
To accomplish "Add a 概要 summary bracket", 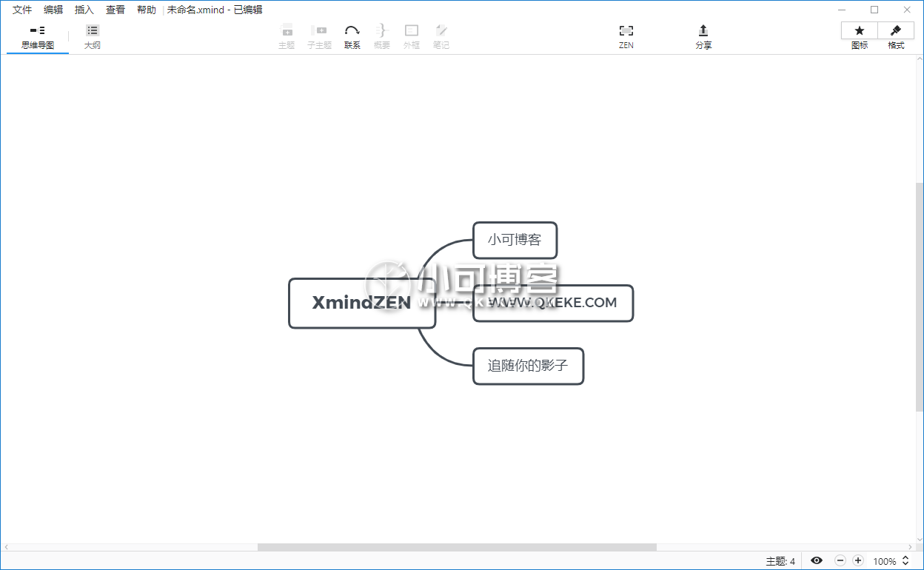I will pos(381,37).
